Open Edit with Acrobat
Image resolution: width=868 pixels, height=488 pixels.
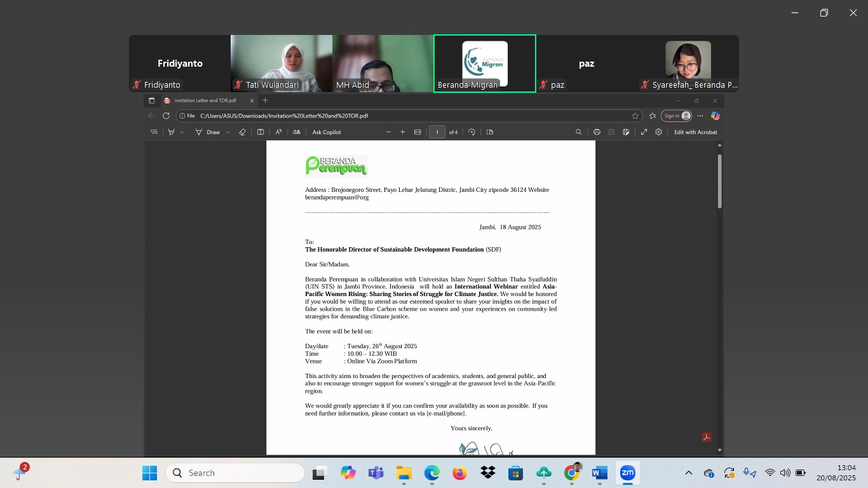(696, 132)
